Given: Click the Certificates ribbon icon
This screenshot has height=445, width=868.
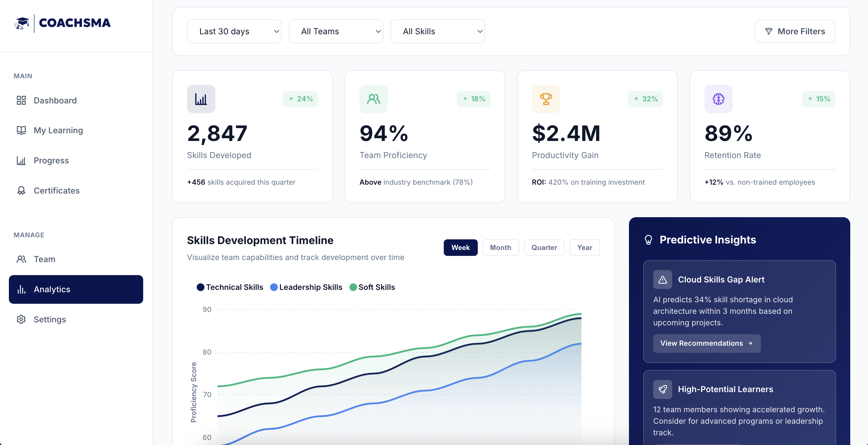Looking at the screenshot, I should pos(21,191).
